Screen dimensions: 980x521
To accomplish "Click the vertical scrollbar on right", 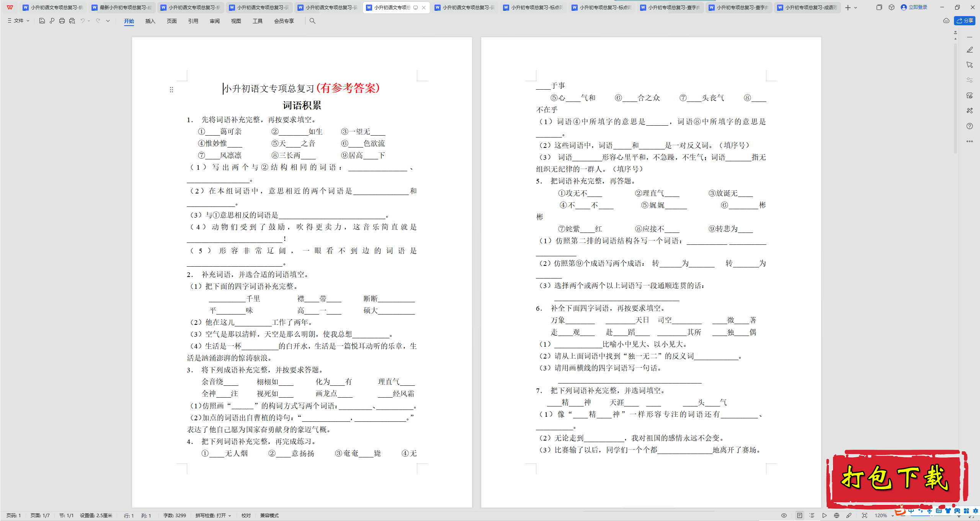I will 955,99.
